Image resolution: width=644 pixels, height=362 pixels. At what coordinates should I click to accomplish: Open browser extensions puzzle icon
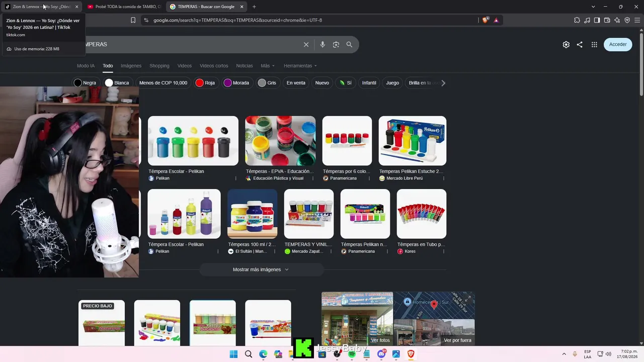(577, 20)
